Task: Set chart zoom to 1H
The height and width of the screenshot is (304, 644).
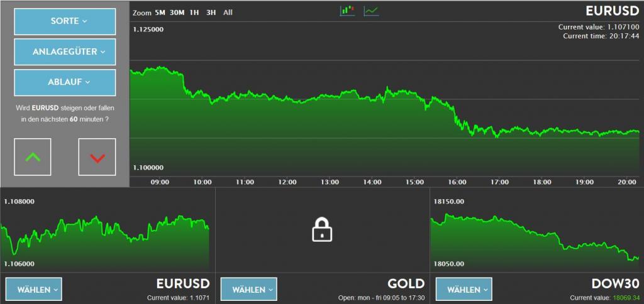Action: click(194, 13)
